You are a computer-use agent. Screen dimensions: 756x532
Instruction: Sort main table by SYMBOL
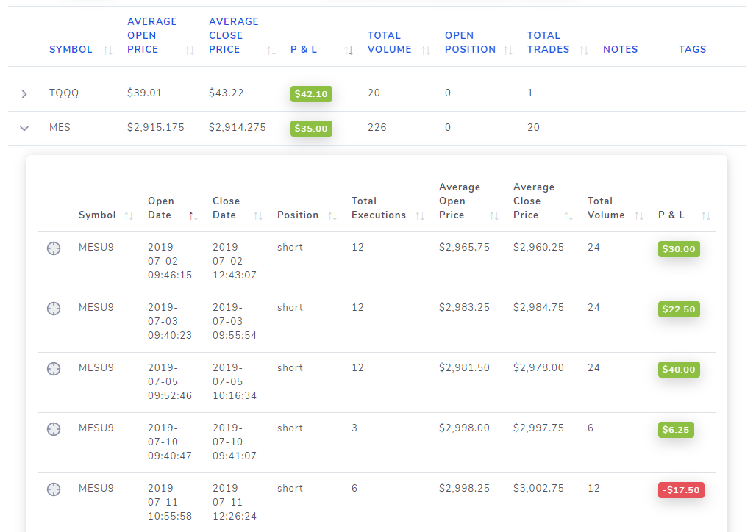coord(109,50)
